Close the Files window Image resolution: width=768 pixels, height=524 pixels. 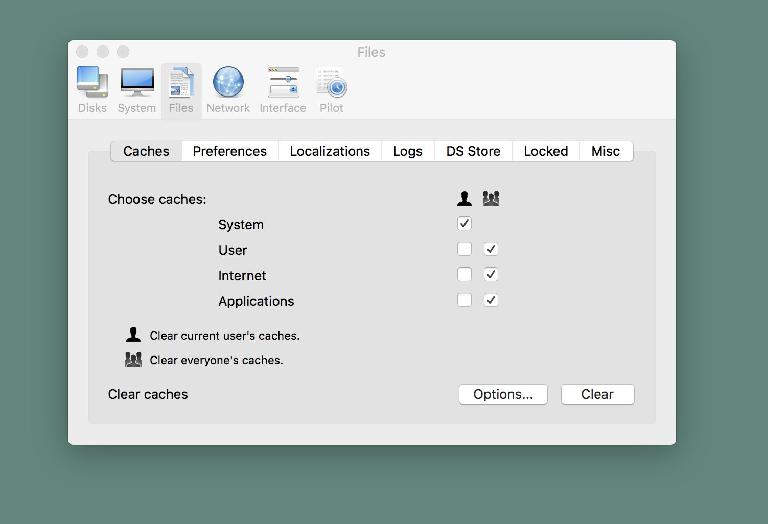[x=82, y=51]
